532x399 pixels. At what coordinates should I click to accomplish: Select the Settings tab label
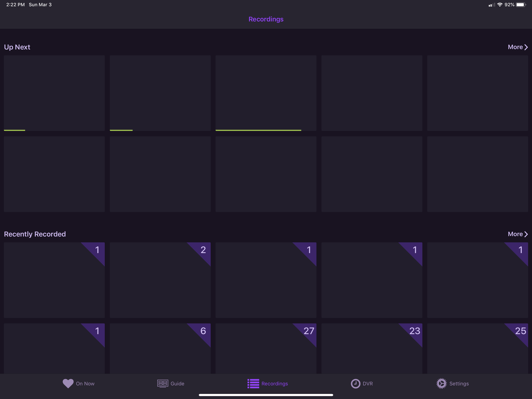(459, 384)
